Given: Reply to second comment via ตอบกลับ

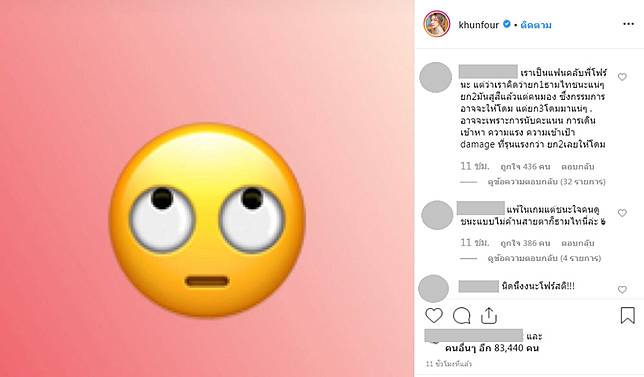Looking at the screenshot, I should click(578, 243).
